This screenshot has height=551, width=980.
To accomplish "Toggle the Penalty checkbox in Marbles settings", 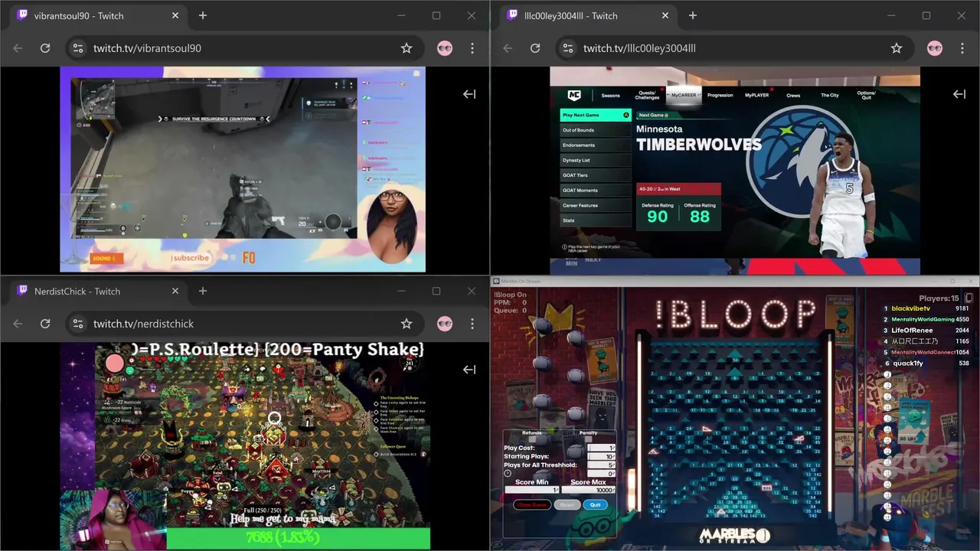I will pos(589,439).
